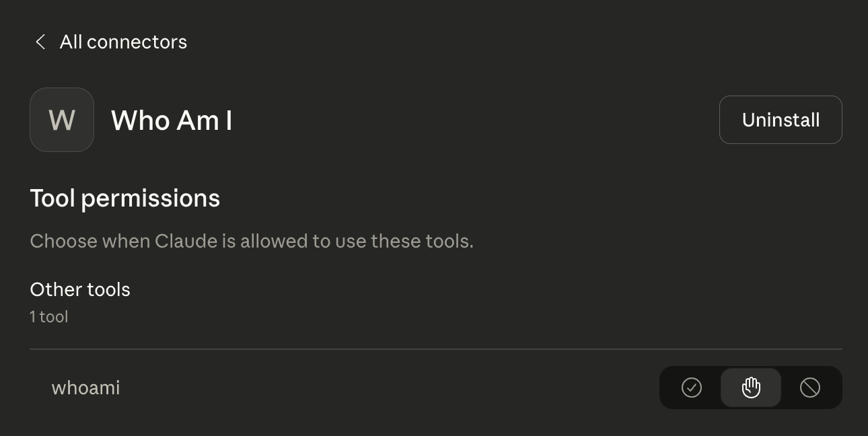The image size is (868, 436).
Task: Click the Tool permissions heading
Action: coord(125,198)
